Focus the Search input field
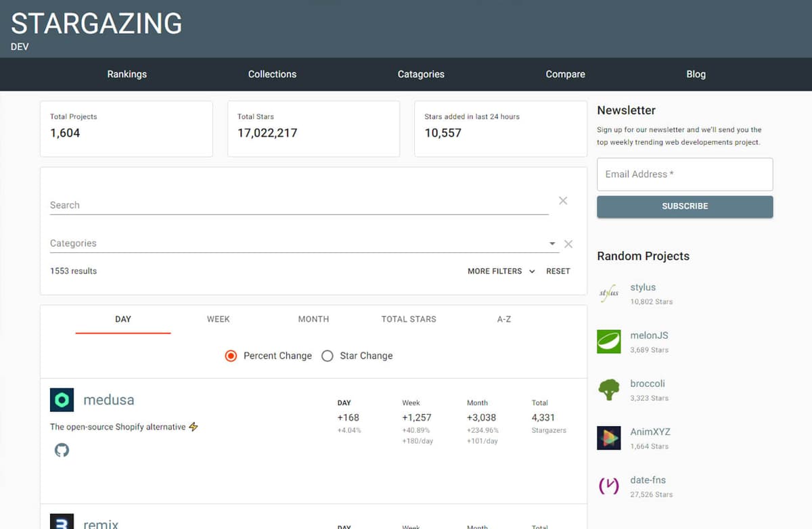 click(299, 205)
